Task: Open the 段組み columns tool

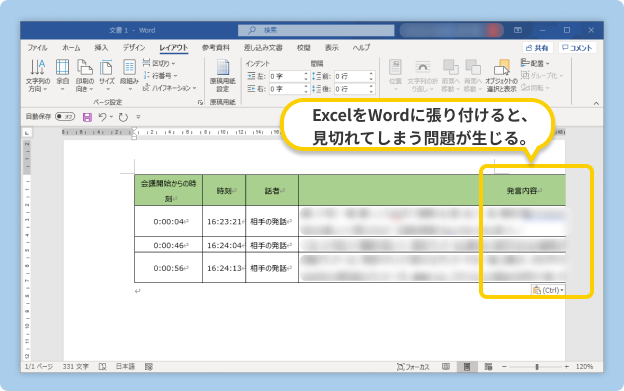Action: 129,75
